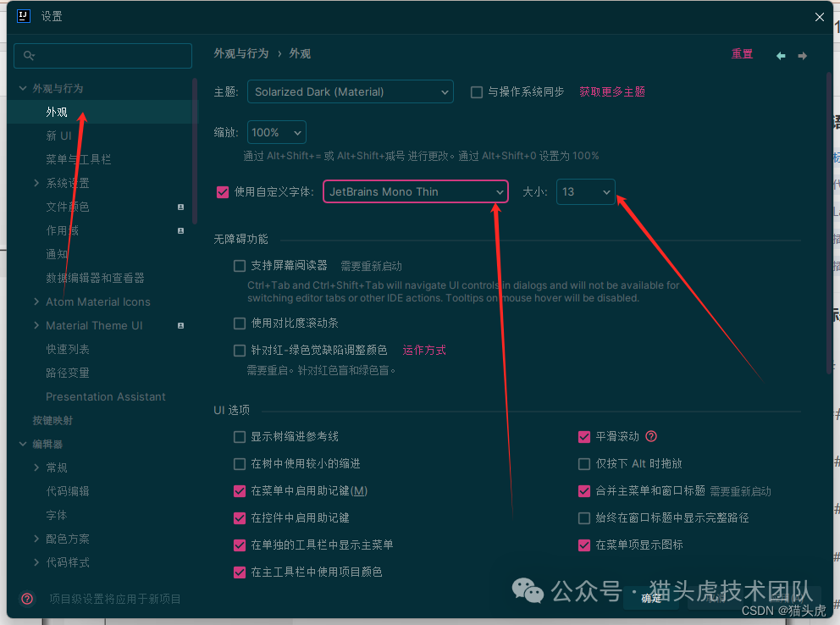This screenshot has width=840, height=625.
Task: Disable 平滑滚动 checkbox
Action: (x=584, y=437)
